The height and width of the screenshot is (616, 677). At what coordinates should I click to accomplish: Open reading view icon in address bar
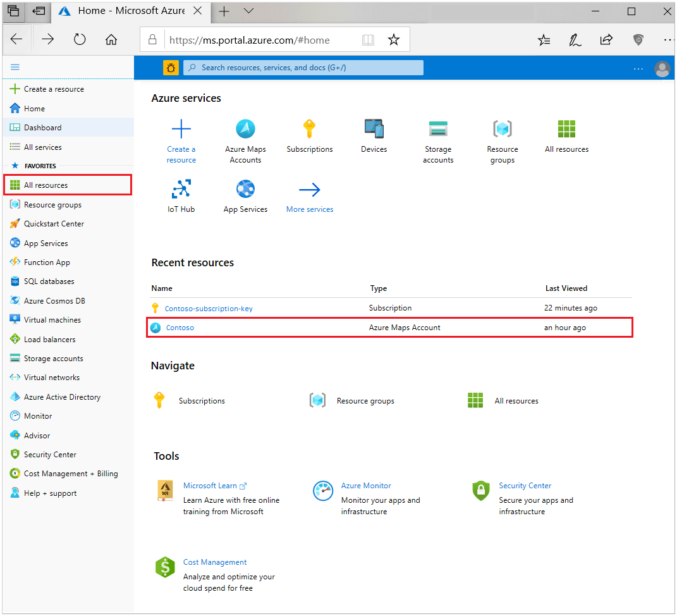[x=368, y=40]
